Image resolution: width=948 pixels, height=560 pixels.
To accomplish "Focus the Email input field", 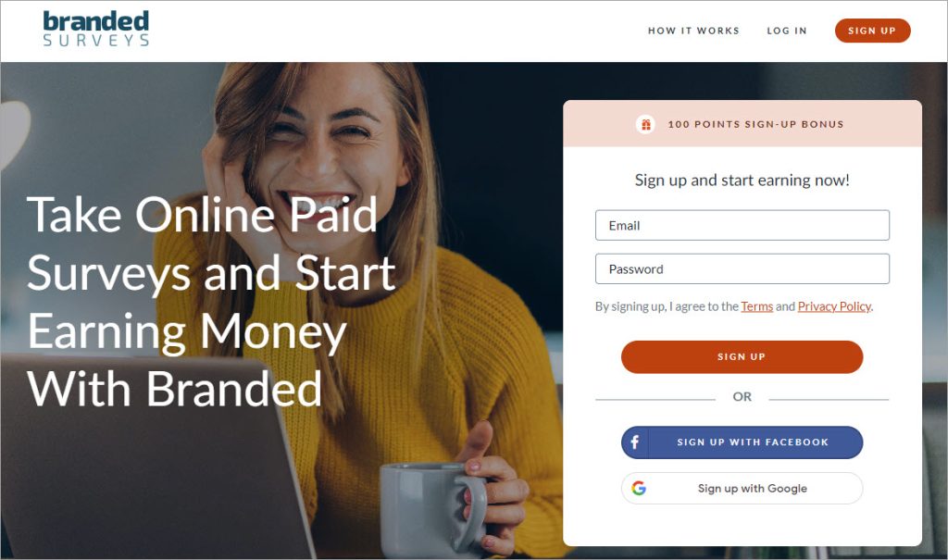I will tap(742, 226).
